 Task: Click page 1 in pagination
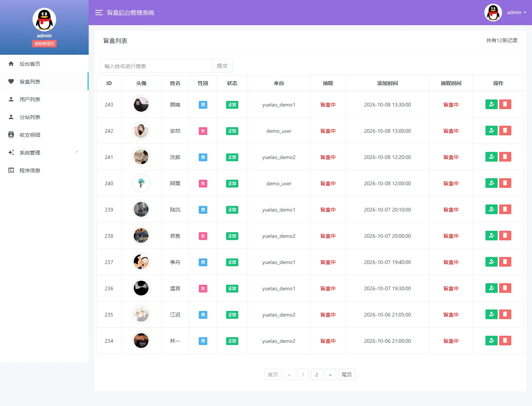coord(303,375)
